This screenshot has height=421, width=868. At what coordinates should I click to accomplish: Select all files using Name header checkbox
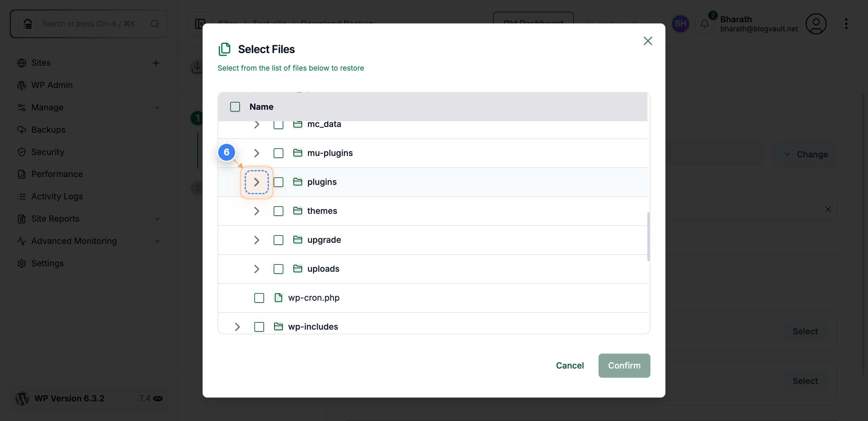[x=235, y=106]
